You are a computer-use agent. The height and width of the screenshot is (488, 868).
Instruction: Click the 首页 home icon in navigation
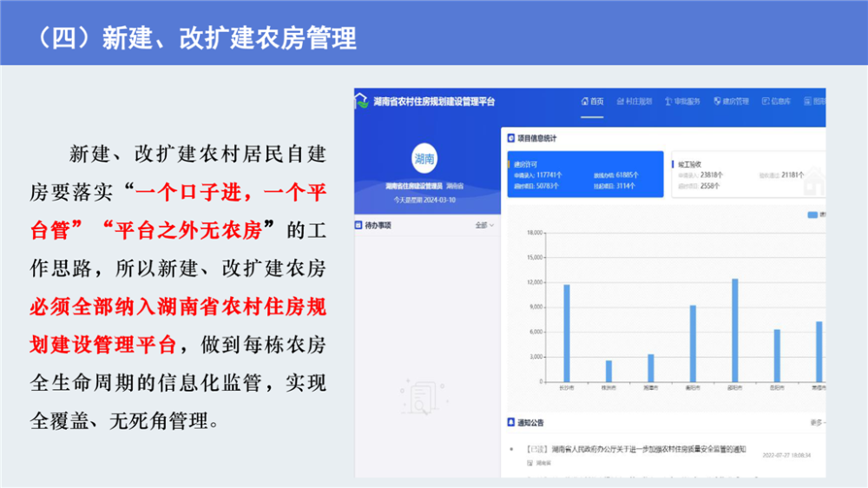click(x=584, y=102)
